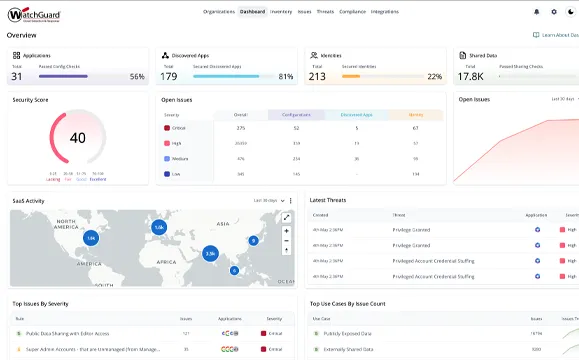Click the Shared Data card document icon
Viewport: 579px width, 360px height.
[x=462, y=55]
